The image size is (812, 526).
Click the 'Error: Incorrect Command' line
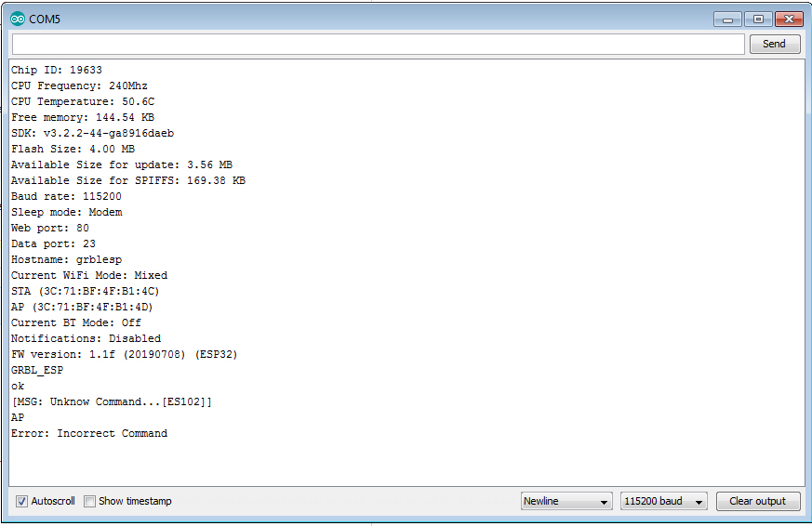click(89, 433)
